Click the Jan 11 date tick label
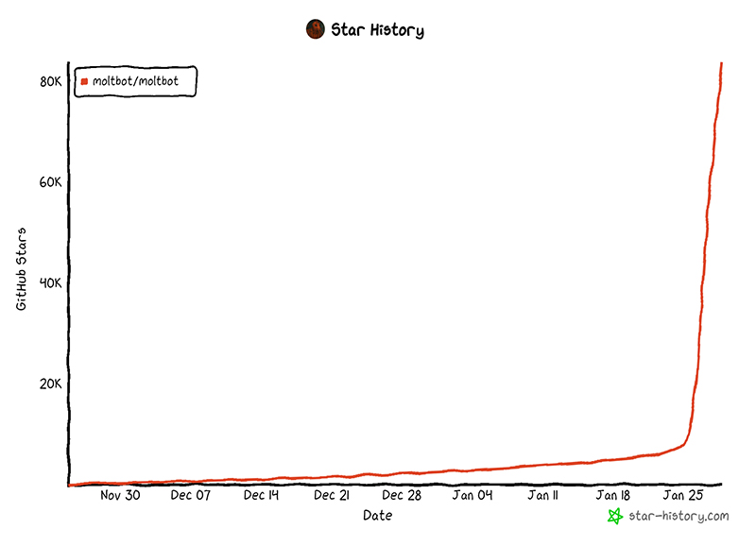Viewport: 756px width, 546px height. (542, 495)
